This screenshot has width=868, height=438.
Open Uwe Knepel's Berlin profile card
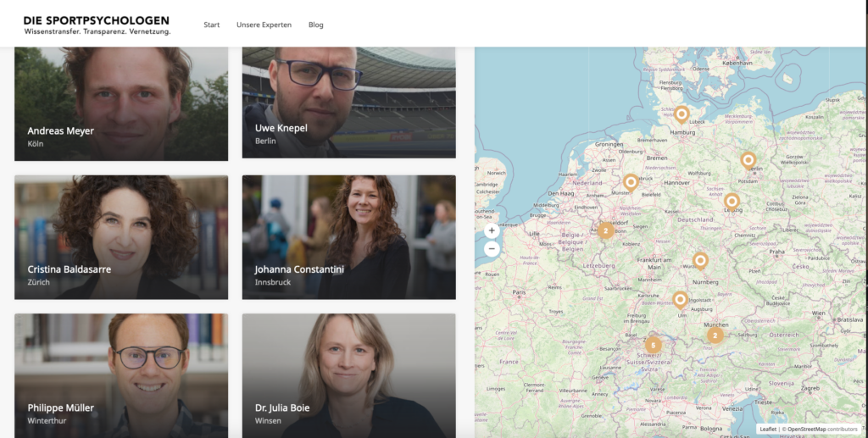tap(348, 102)
